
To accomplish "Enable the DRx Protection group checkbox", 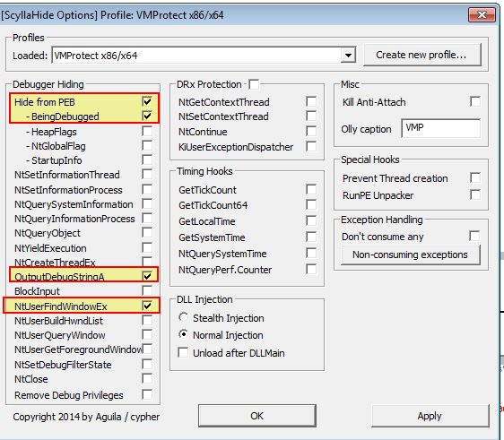I will coord(254,84).
